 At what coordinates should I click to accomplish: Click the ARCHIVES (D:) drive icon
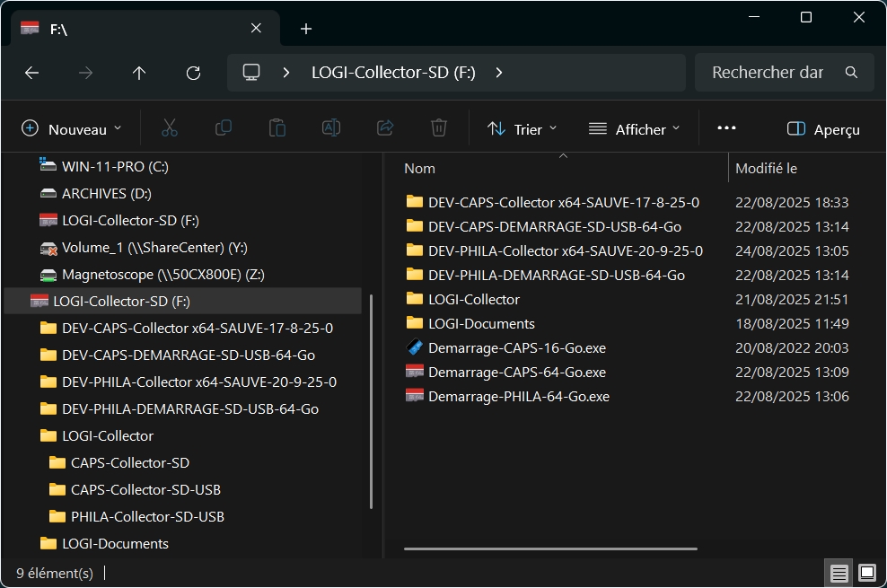(x=48, y=193)
